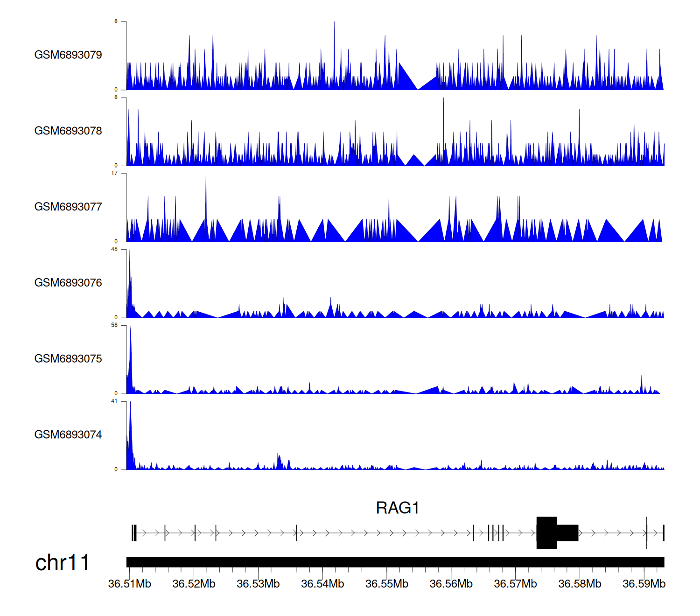The width and height of the screenshot is (700, 616).
Task: Select the 36.57Mb coordinate label
Action: pos(515,584)
